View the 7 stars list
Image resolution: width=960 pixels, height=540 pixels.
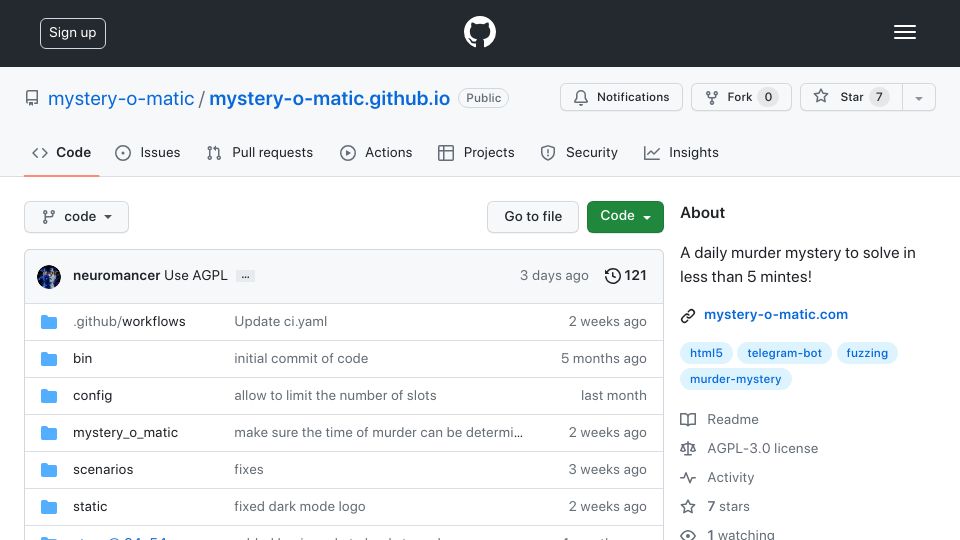pyautogui.click(x=728, y=506)
